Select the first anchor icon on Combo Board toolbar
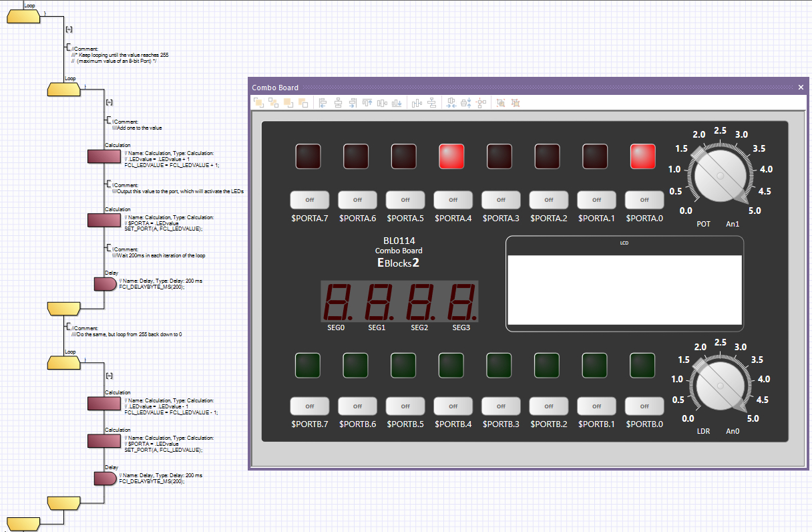This screenshot has height=532, width=812. click(x=258, y=102)
